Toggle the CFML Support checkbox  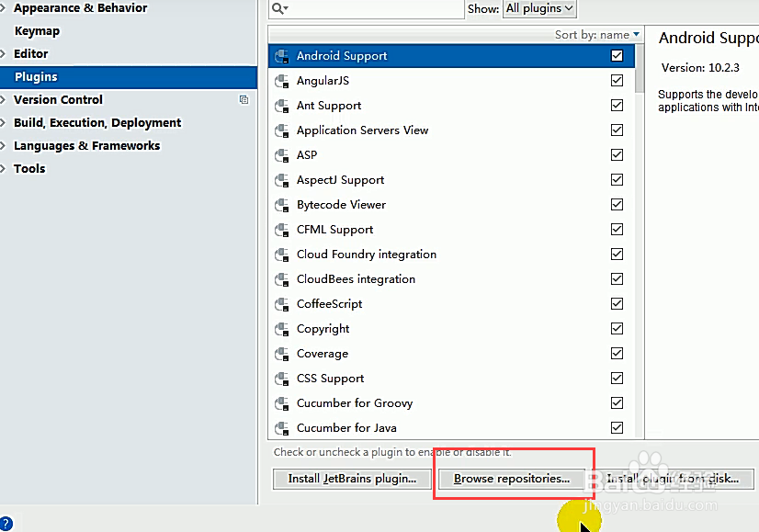(617, 229)
